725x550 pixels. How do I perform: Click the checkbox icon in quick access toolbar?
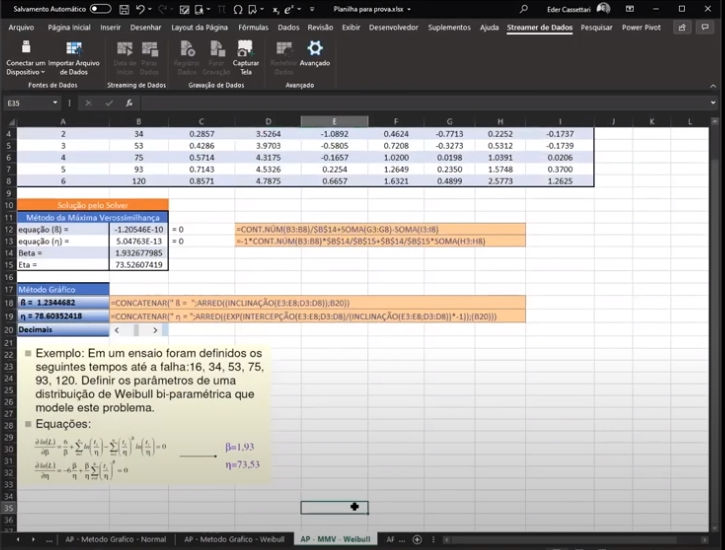click(x=184, y=9)
